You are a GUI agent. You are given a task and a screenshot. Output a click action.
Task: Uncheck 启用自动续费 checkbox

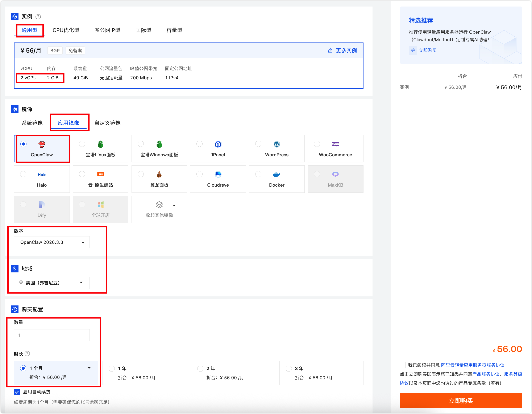point(17,391)
